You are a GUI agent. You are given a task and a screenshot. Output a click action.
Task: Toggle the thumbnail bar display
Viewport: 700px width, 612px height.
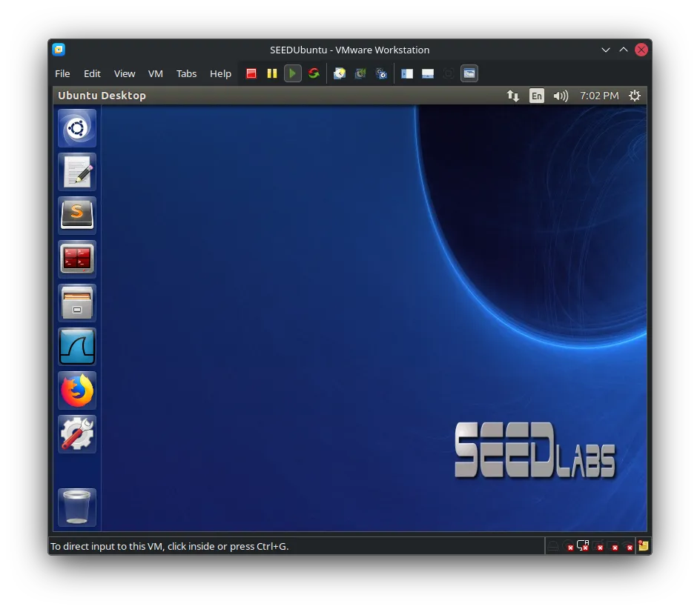pos(428,73)
